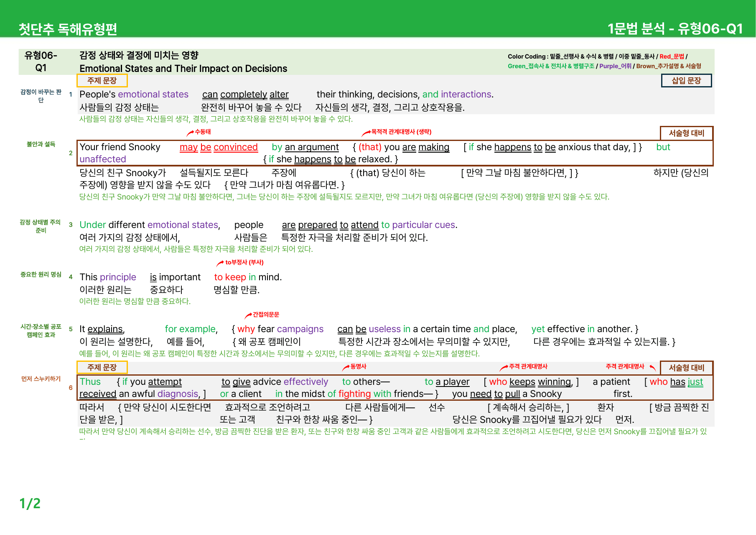The image size is (756, 535).
Task: Click 'It explains,' in sentence 5
Action: click(x=102, y=329)
